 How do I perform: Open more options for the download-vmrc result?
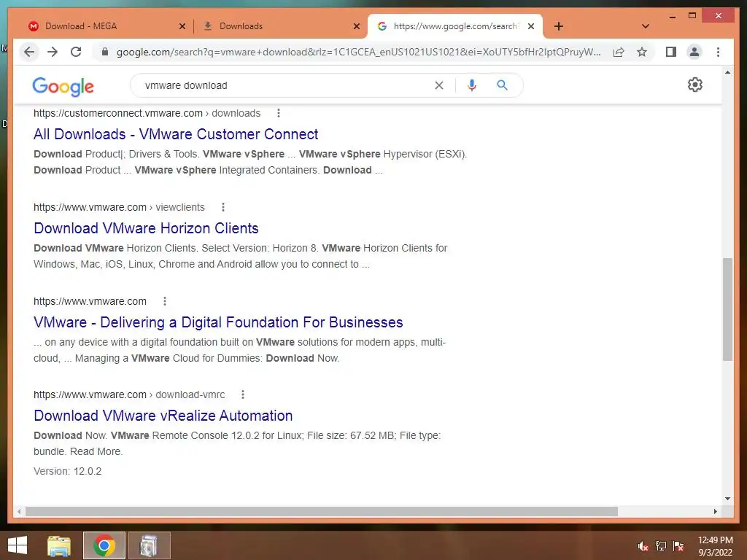point(243,394)
